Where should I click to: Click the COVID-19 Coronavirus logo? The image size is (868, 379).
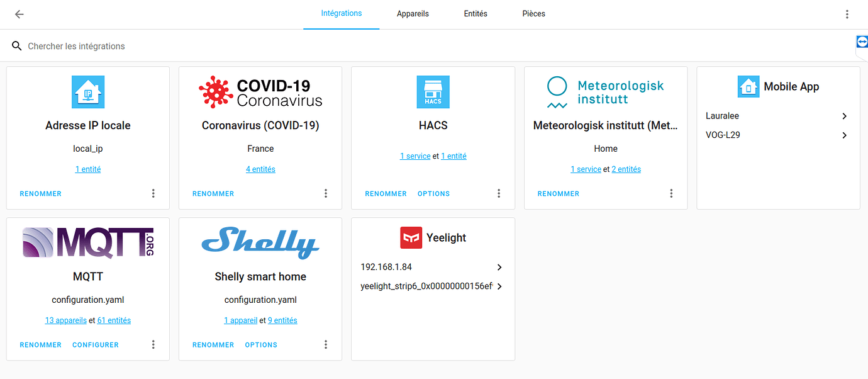point(260,92)
